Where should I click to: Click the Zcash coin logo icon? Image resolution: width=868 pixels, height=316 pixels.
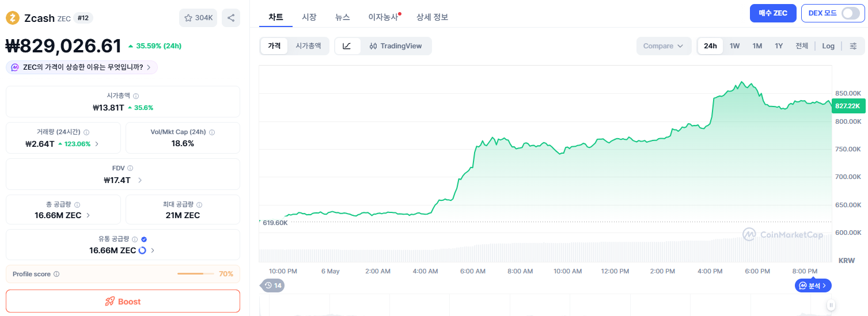(x=13, y=18)
